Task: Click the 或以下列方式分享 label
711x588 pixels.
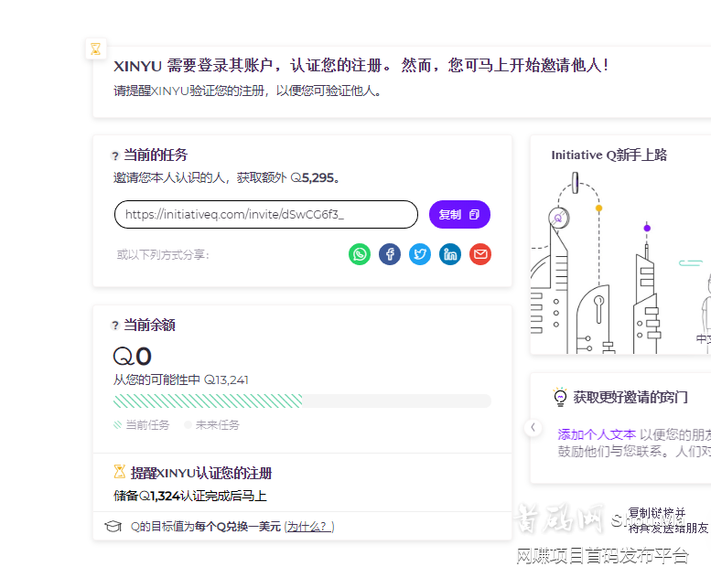Action: [163, 255]
